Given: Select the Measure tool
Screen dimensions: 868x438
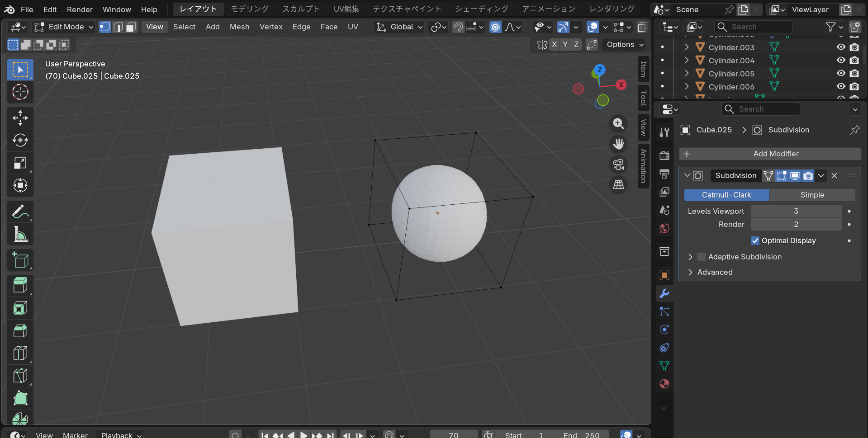Looking at the screenshot, I should tap(20, 234).
